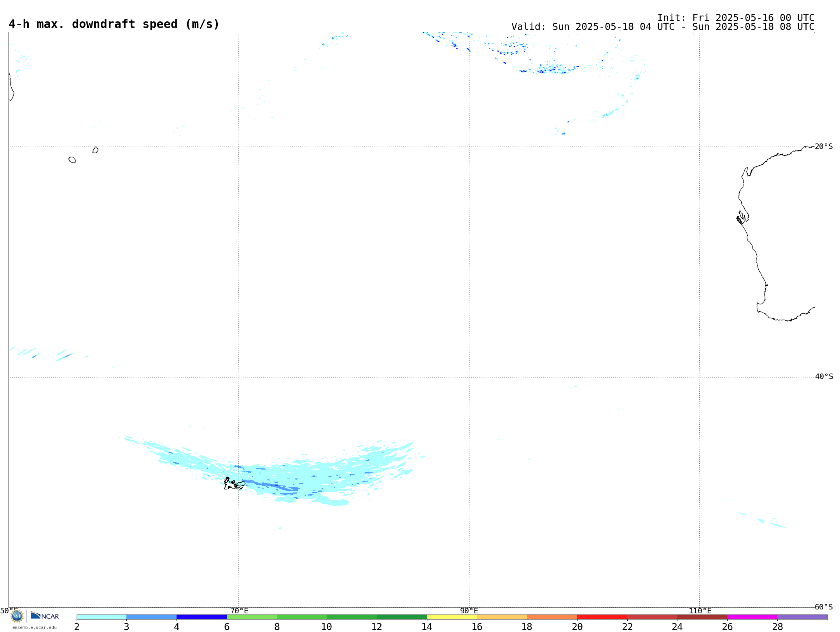
Task: Click colorbar tick label 14
Action: (x=427, y=627)
